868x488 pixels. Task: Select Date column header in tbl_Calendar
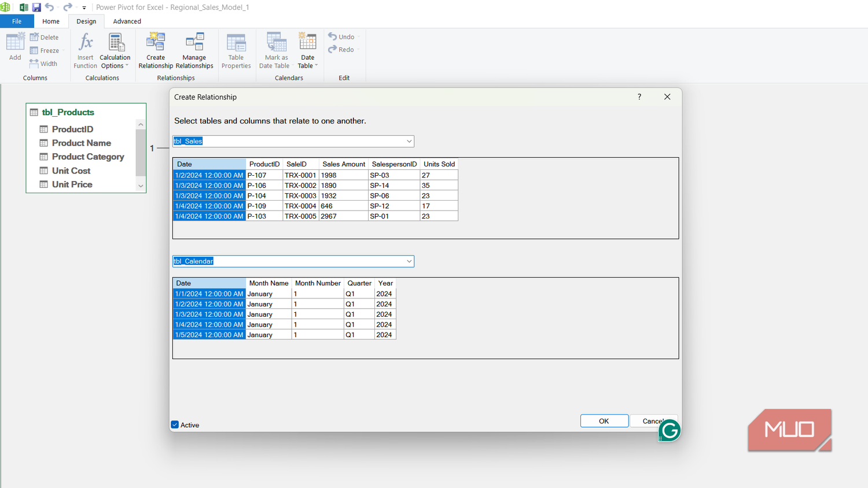coord(209,283)
